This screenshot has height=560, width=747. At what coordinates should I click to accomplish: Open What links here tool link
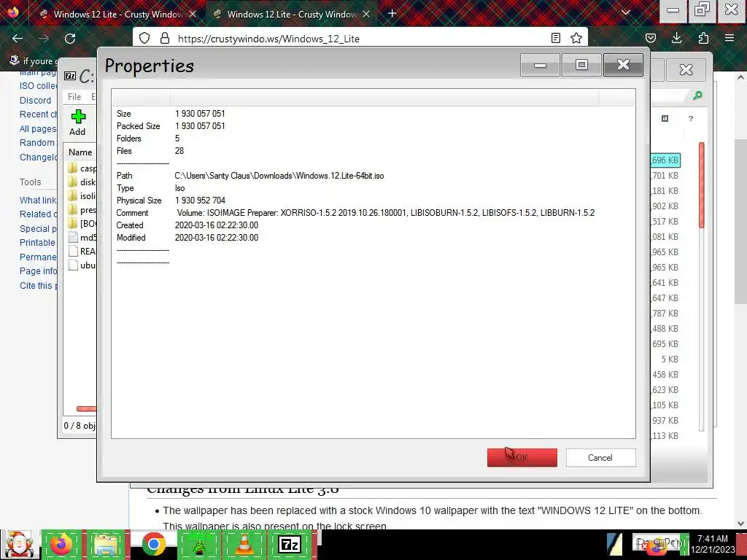pyautogui.click(x=38, y=200)
